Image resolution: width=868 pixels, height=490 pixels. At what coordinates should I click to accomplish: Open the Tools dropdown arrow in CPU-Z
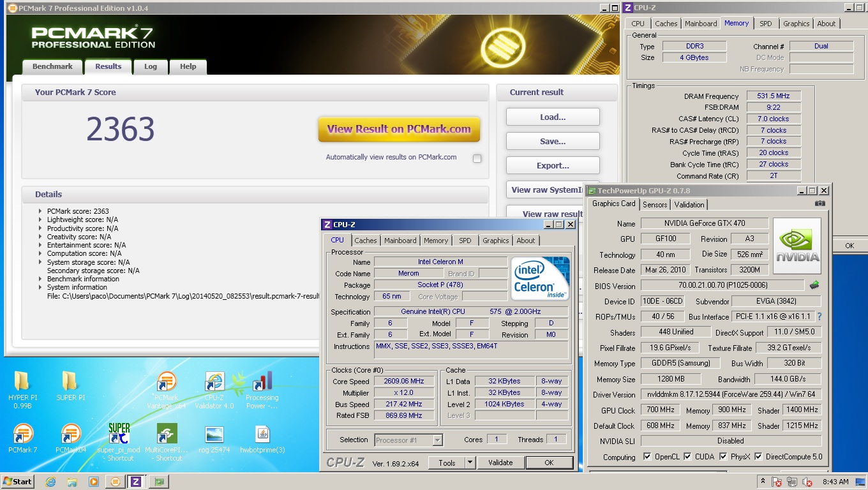470,463
